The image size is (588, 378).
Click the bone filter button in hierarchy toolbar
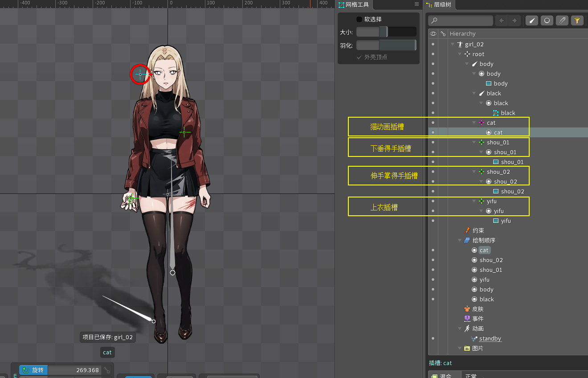(532, 21)
